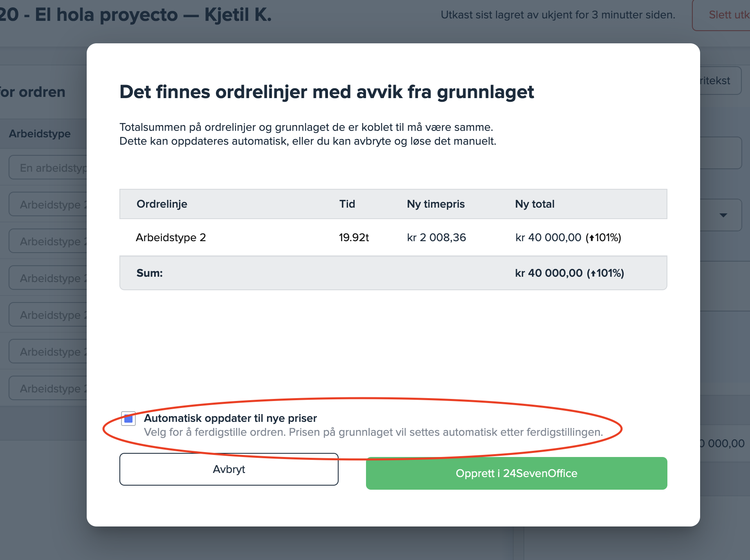Click the Arbeidstype column header in background
Screen dimensions: 750x560
tap(40, 134)
